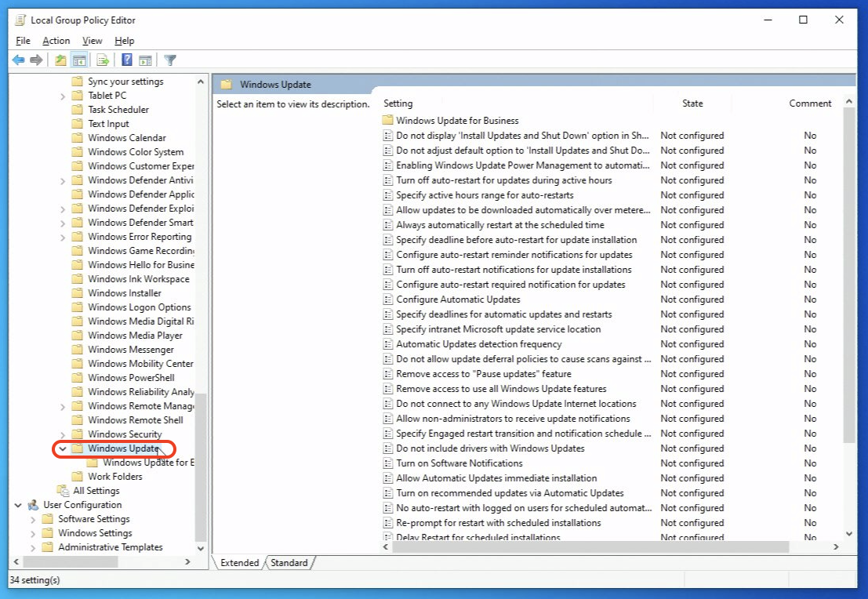Expand the Windows Defender Exploit Guard node
The image size is (868, 599).
63,209
